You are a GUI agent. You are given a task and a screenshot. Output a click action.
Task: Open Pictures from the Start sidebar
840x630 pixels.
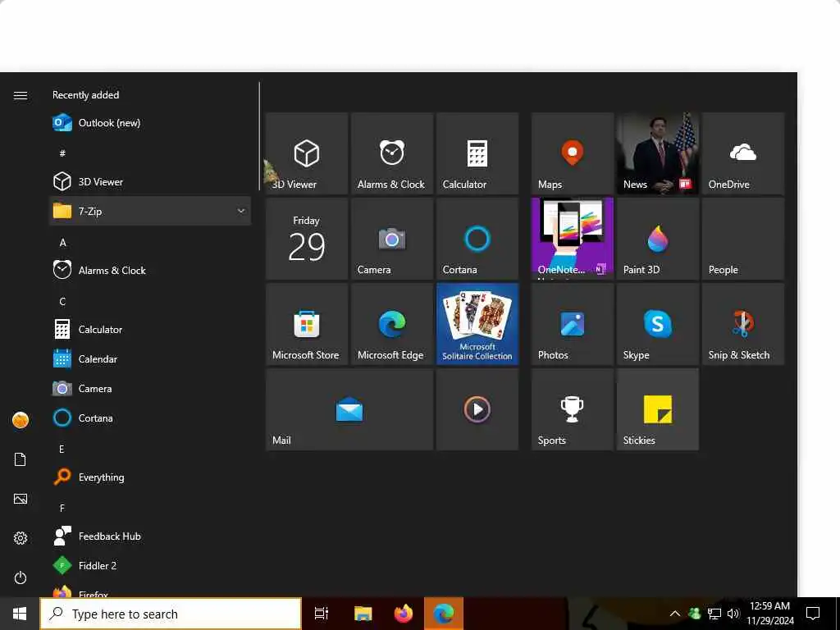(21, 499)
